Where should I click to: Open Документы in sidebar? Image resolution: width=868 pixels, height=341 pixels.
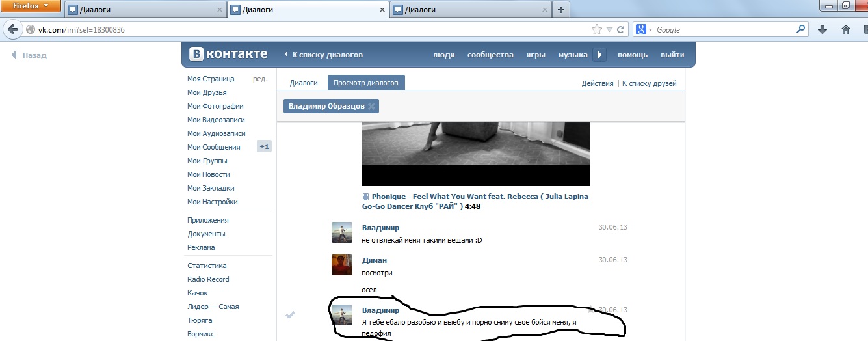click(206, 234)
